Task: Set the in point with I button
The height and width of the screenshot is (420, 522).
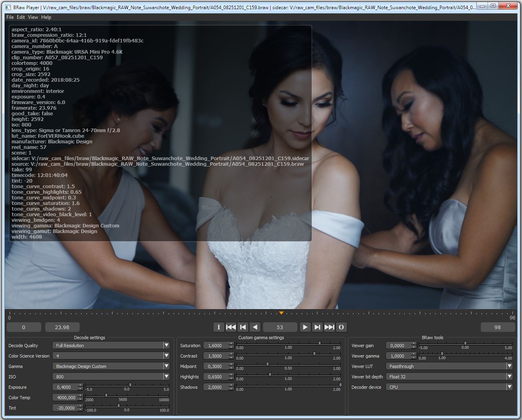Action: point(219,327)
